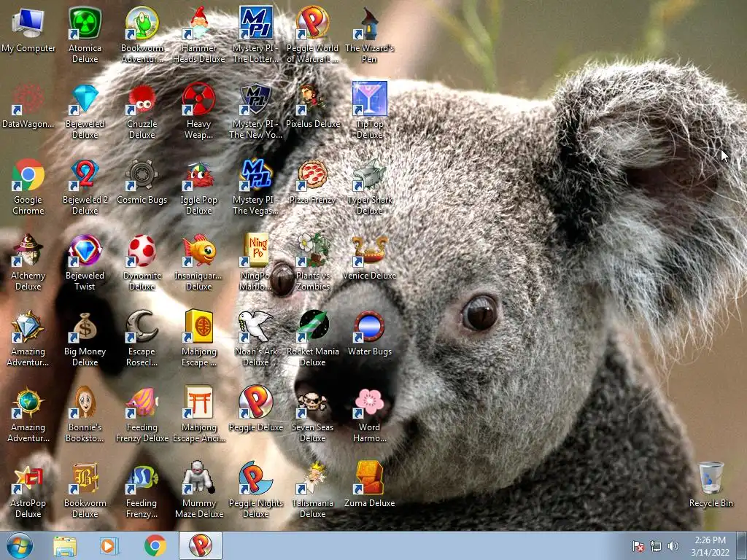Select the Bejeweled Deluxe diamond icon

(85, 99)
